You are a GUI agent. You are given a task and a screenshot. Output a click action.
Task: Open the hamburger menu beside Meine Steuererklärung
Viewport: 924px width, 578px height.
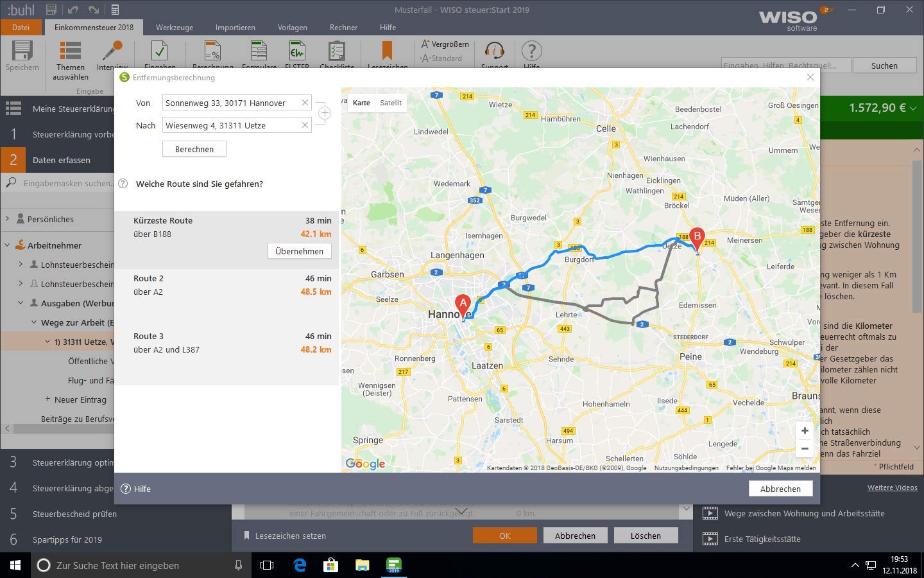coord(13,109)
